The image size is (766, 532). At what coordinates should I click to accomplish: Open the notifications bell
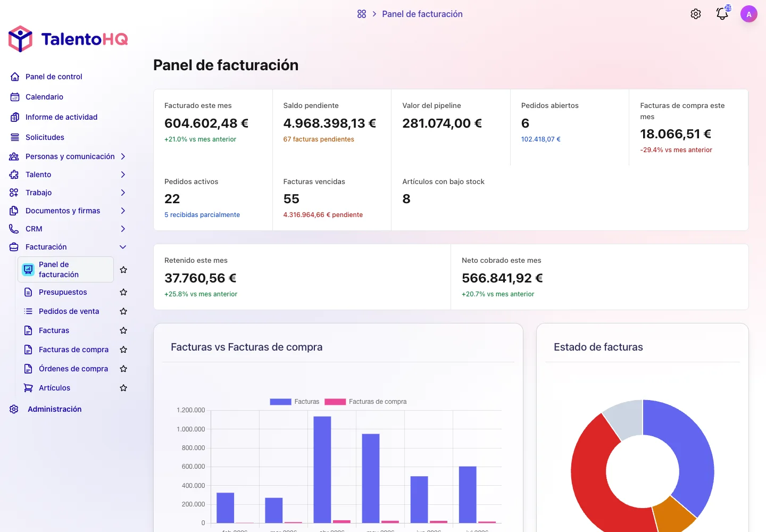[x=722, y=14]
